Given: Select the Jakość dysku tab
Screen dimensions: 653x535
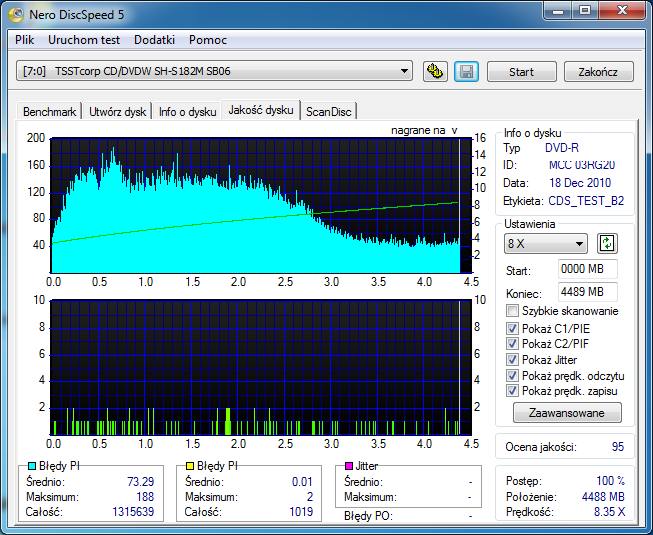Looking at the screenshot, I should point(261,110).
